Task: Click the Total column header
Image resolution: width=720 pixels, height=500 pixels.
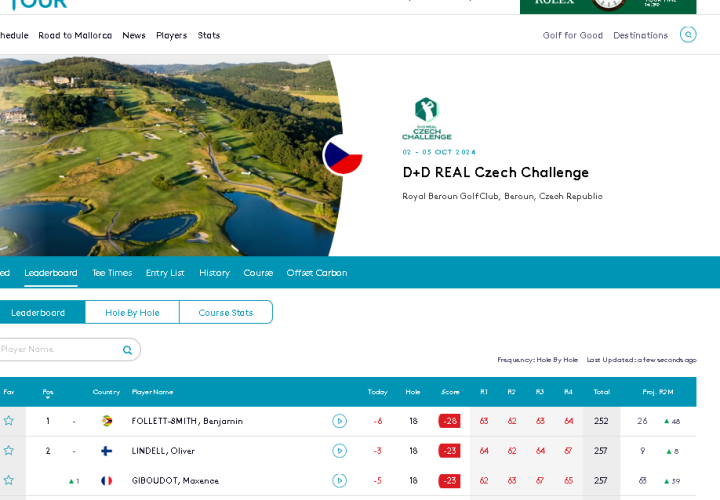Action: pos(602,392)
